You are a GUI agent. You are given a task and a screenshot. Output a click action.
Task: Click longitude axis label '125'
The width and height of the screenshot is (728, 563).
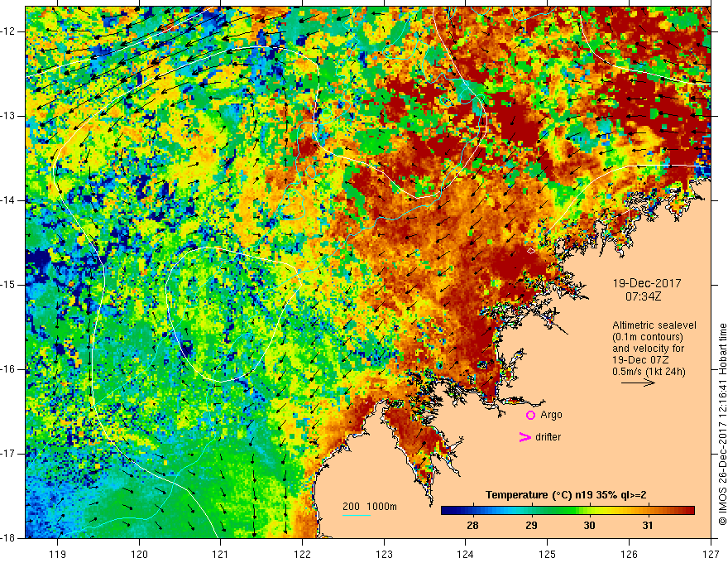pos(548,554)
